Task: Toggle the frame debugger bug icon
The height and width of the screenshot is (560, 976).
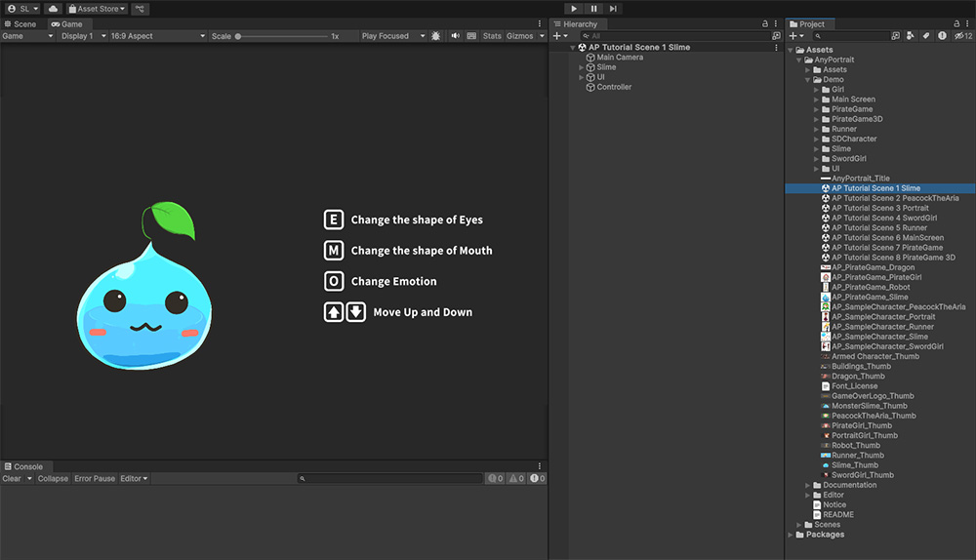Action: [x=435, y=36]
